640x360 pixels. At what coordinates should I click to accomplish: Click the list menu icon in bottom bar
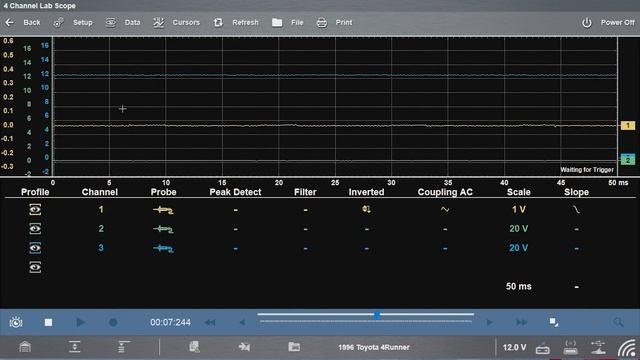point(123,347)
